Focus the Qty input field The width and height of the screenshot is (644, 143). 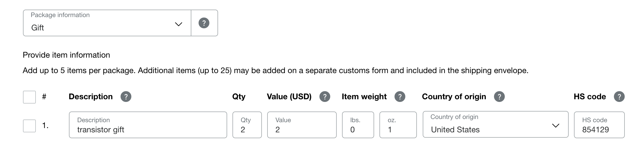click(x=247, y=125)
